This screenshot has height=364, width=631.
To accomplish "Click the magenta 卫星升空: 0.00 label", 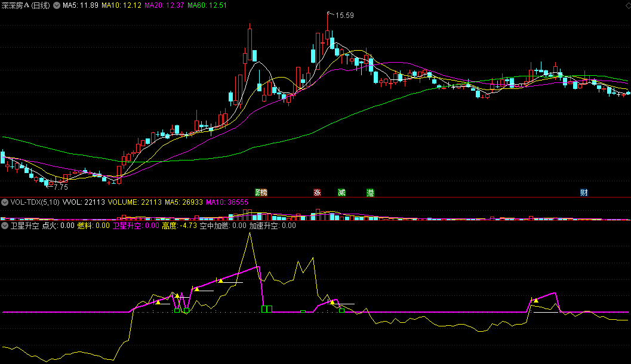I will 136,226.
